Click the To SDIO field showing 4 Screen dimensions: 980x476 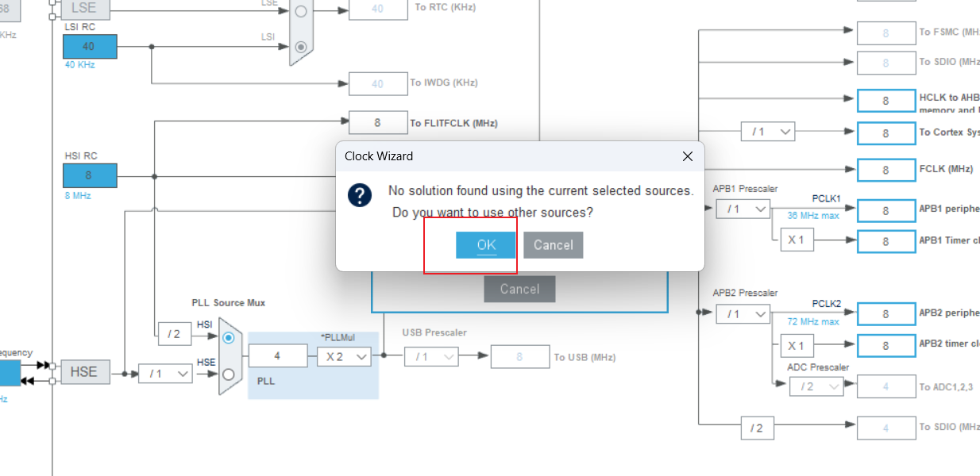point(886,428)
